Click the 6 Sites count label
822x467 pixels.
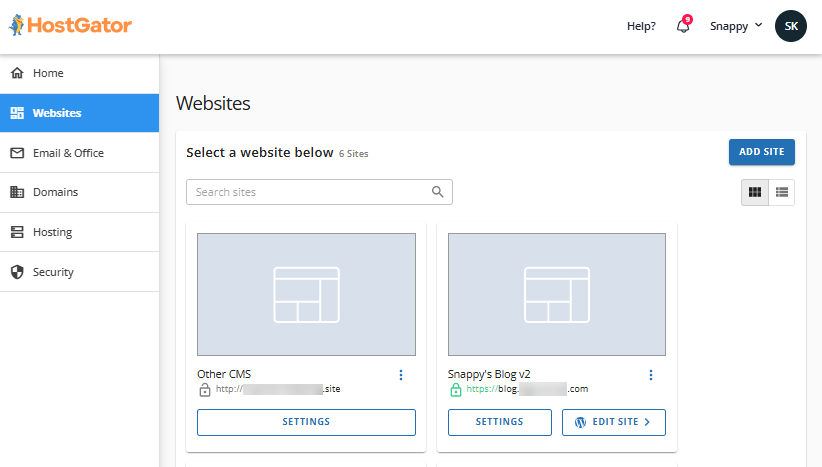(x=353, y=154)
